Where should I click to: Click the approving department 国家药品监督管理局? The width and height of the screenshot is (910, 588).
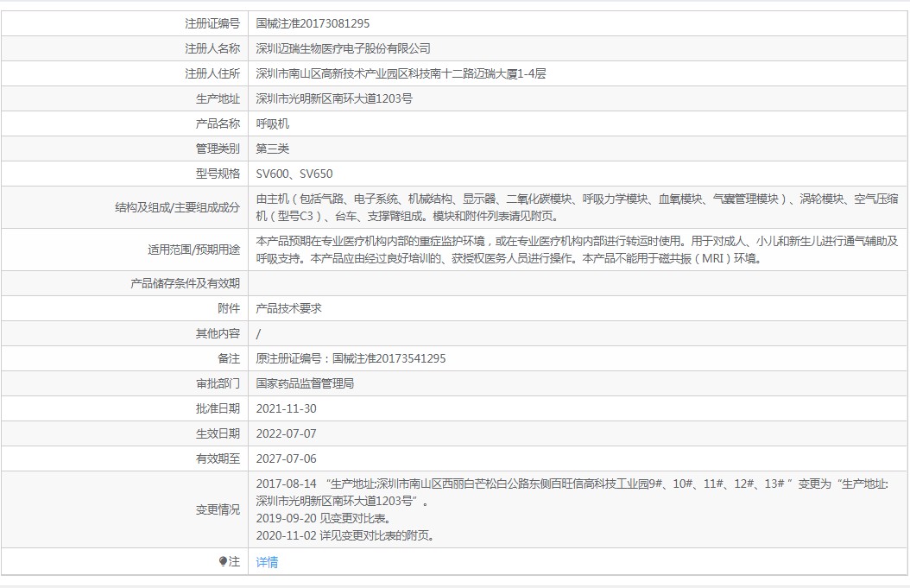point(306,383)
